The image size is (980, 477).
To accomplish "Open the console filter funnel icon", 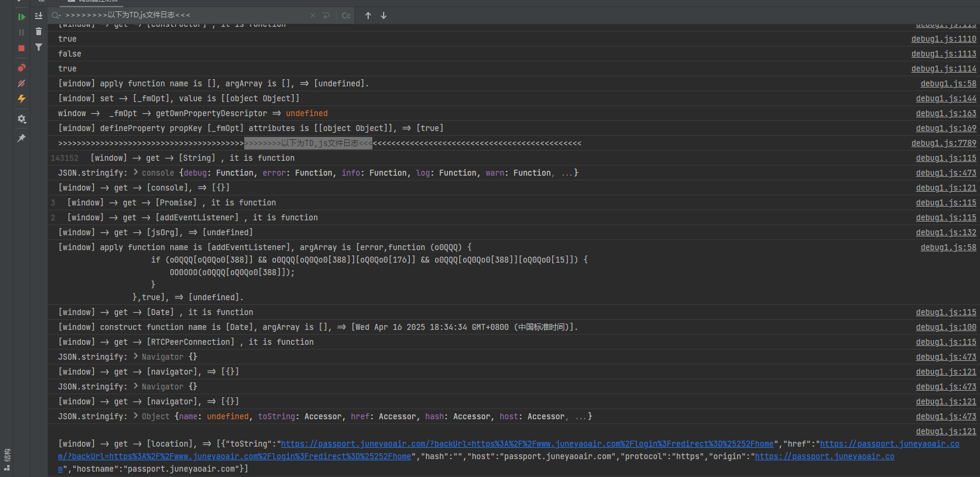I will pyautogui.click(x=39, y=47).
